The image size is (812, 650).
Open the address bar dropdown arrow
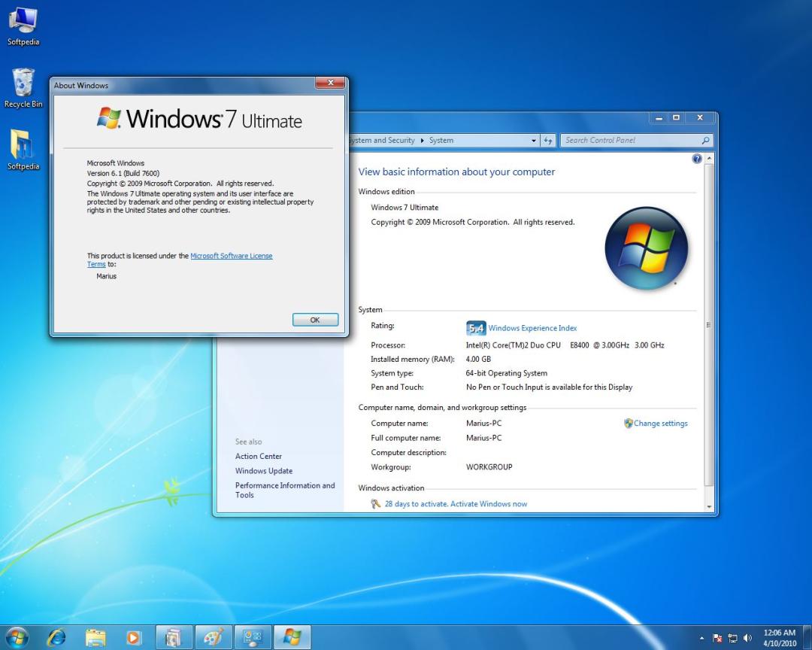coord(534,141)
